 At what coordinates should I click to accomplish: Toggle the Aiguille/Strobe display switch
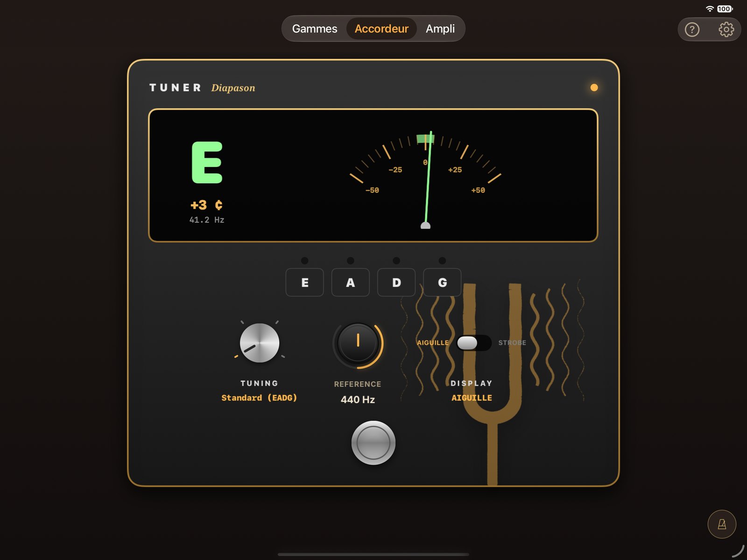click(x=473, y=343)
